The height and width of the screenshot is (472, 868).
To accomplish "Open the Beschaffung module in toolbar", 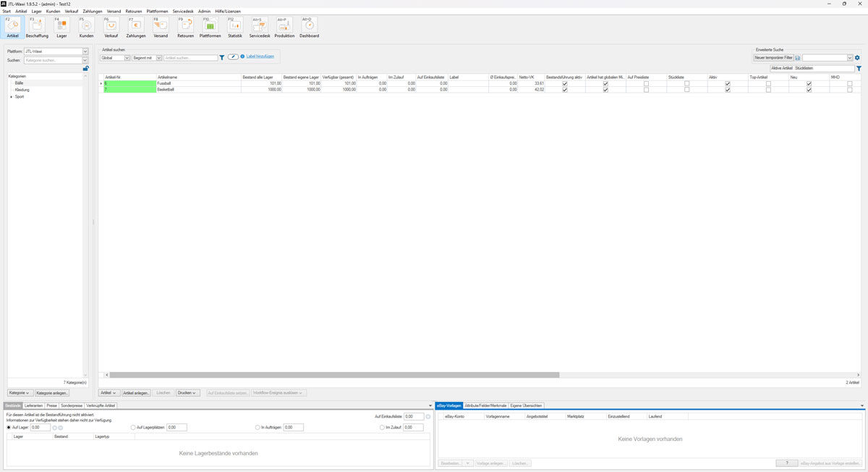I will pos(37,28).
